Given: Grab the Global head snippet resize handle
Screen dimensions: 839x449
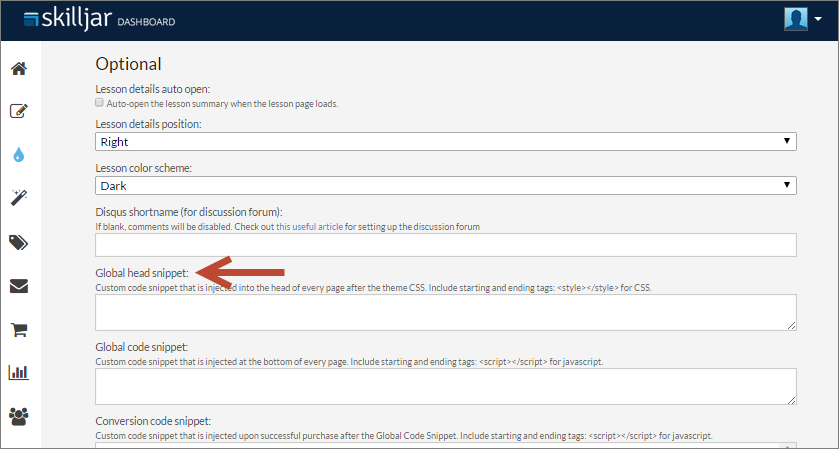Looking at the screenshot, I should 791,325.
